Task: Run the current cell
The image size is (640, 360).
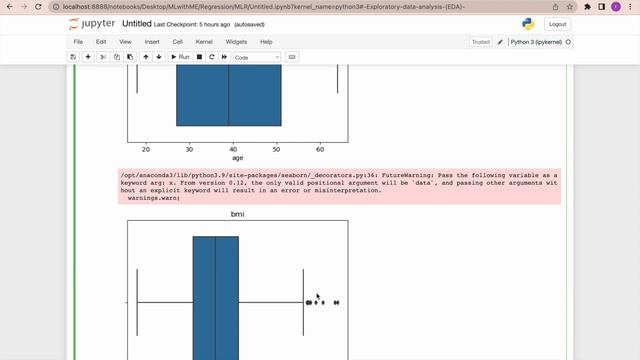Action: coord(180,57)
